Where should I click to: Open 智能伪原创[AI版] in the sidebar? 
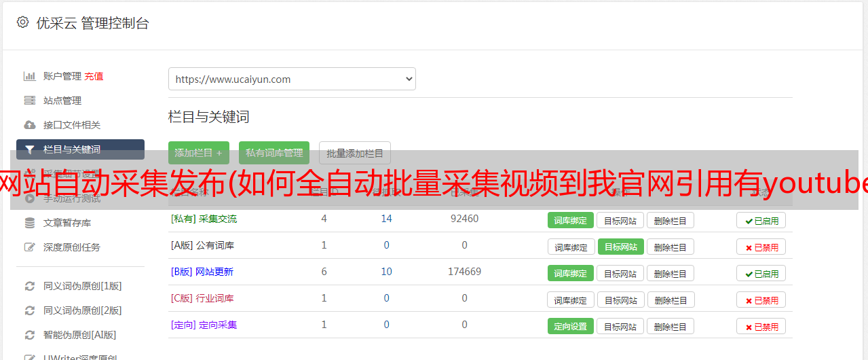tap(80, 335)
